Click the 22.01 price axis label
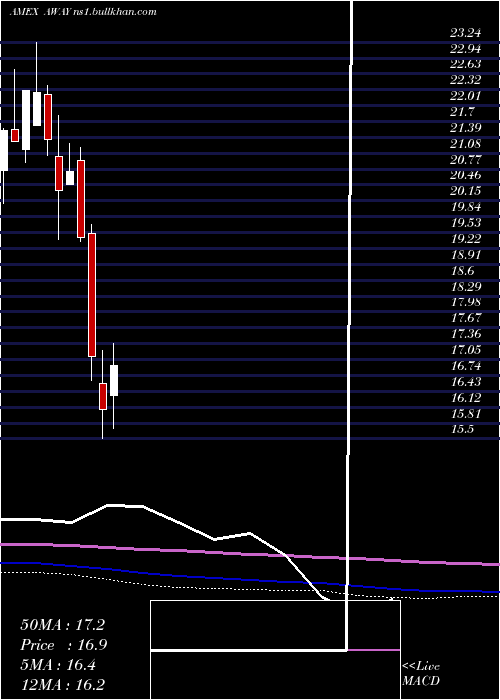Viewport: 500px width, 700px height. [465, 96]
